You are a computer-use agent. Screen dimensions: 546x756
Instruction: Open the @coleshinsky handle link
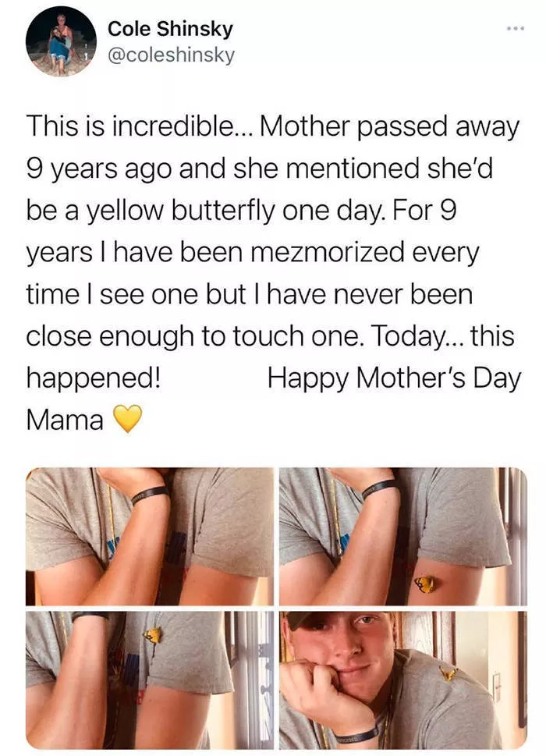171,55
